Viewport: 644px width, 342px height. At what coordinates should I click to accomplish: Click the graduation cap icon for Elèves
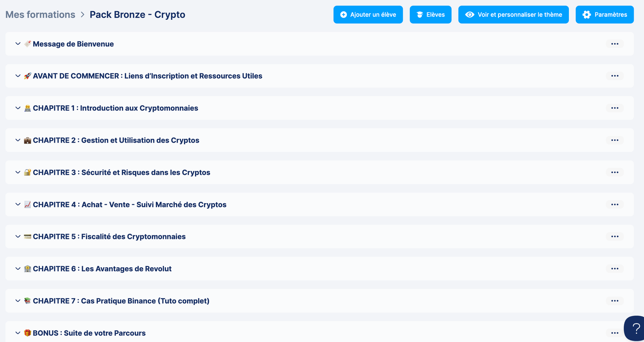(420, 15)
